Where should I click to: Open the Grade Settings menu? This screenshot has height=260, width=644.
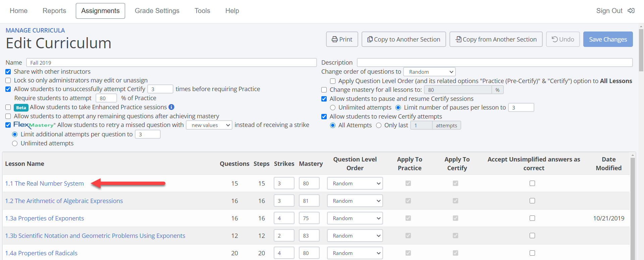click(157, 11)
